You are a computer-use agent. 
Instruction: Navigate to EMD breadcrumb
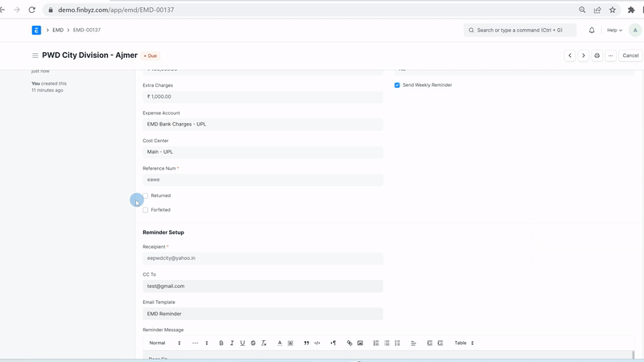point(59,30)
